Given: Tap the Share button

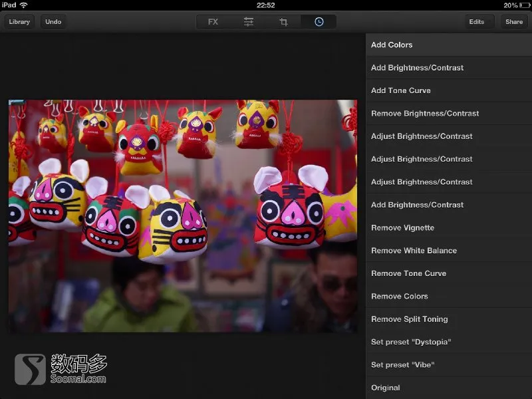Looking at the screenshot, I should [514, 22].
